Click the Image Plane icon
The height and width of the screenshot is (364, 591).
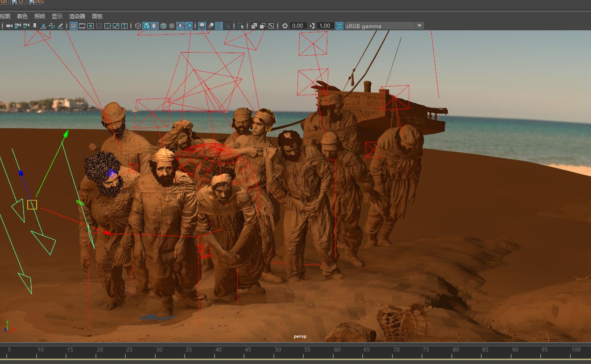point(43,26)
